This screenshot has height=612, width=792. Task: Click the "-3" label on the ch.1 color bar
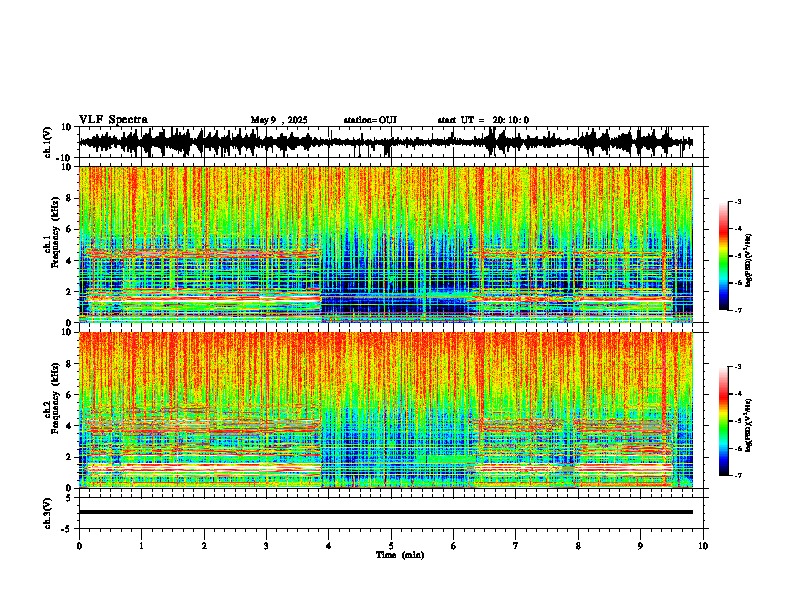point(738,202)
